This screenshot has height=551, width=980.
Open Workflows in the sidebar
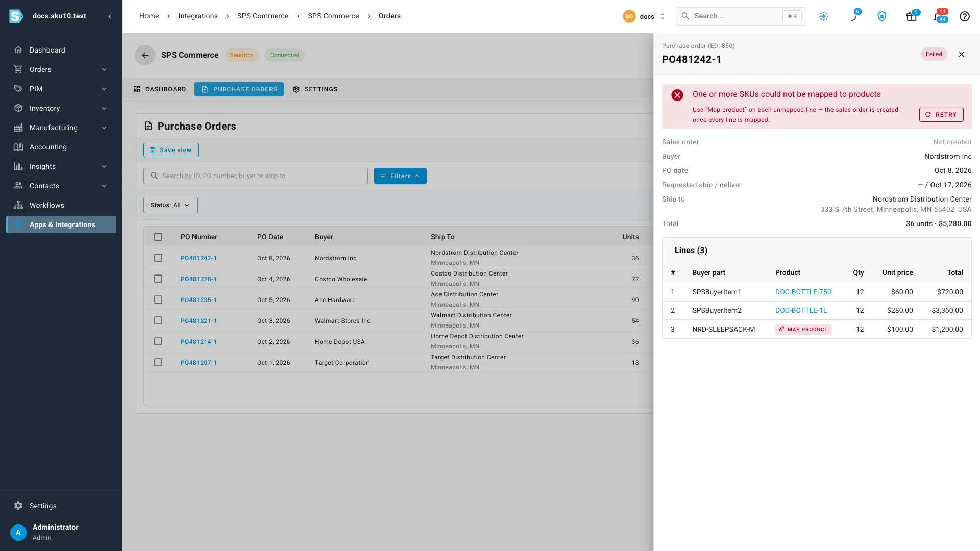tap(61, 205)
